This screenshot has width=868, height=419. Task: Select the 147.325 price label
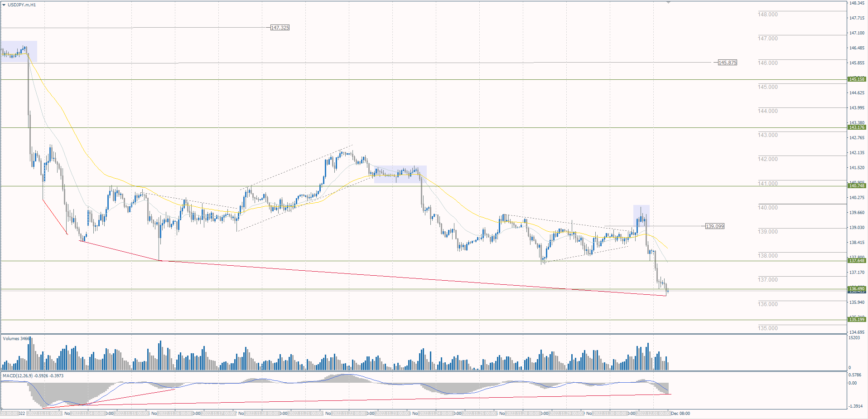tap(280, 28)
